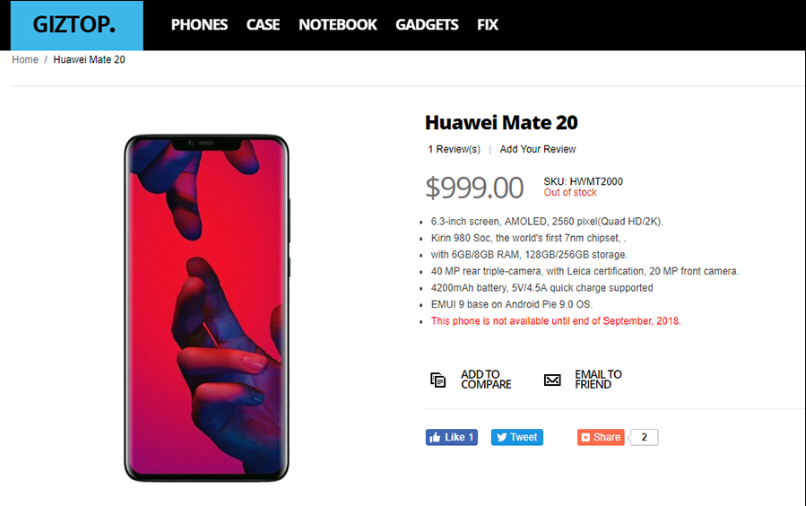Click the Huawei Mate 20 product image

tap(207, 308)
